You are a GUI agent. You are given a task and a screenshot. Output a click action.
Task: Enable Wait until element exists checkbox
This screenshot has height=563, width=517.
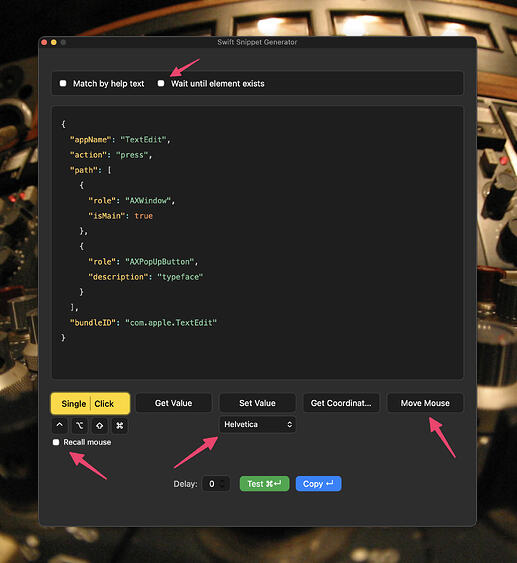tap(161, 83)
